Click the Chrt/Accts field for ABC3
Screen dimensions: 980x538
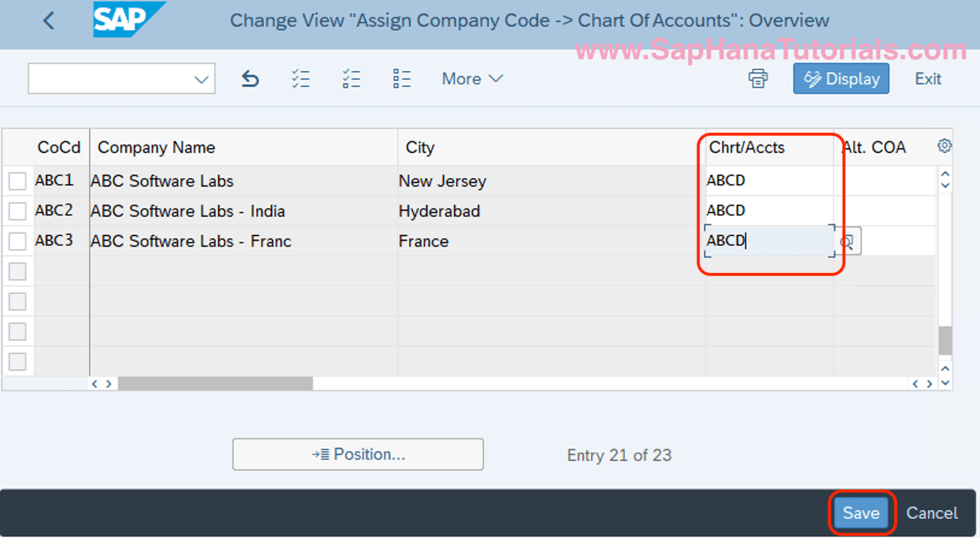tap(769, 241)
